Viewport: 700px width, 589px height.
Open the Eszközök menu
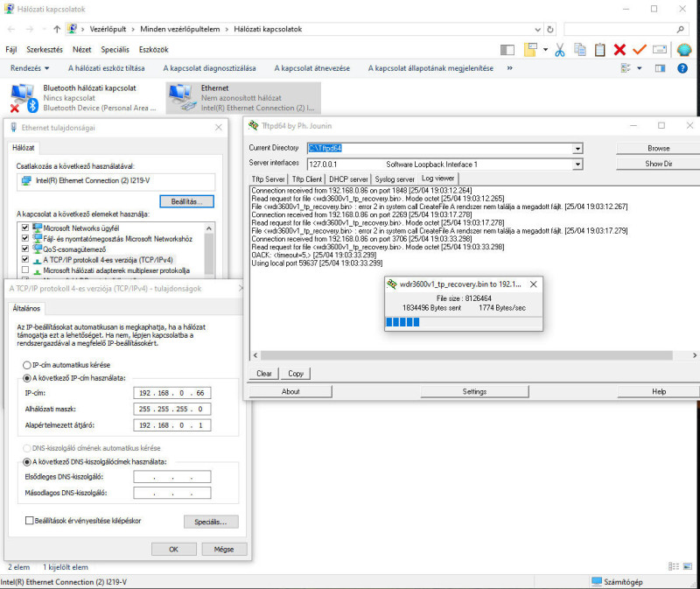(154, 50)
